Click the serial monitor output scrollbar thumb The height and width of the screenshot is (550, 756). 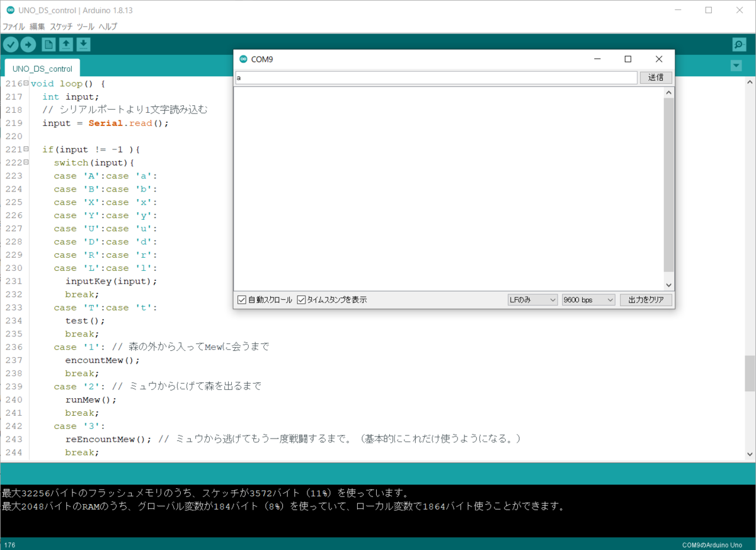click(x=668, y=185)
